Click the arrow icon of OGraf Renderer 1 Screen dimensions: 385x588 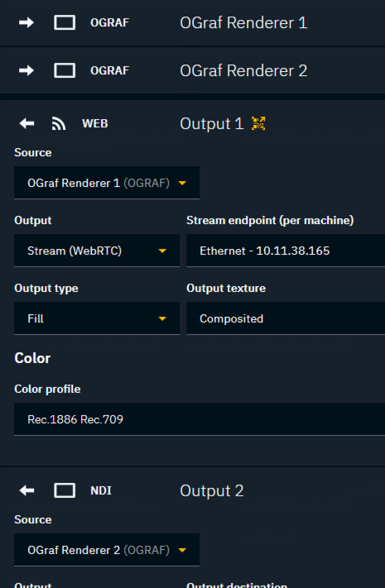[26, 22]
